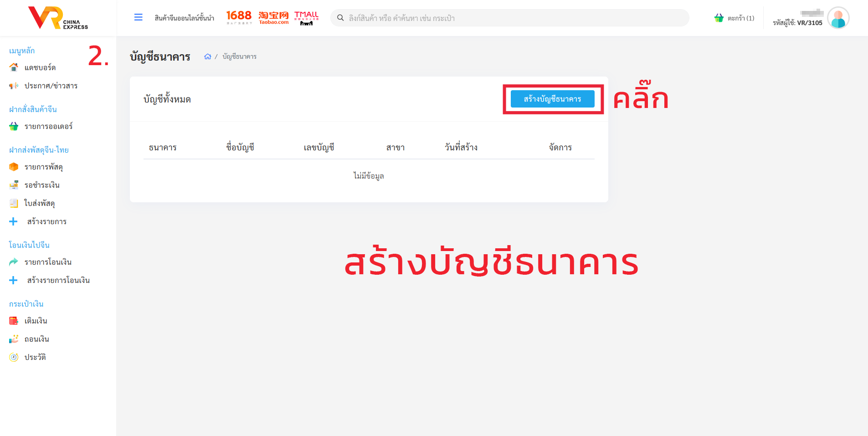Click the hamburger menu icon
868x436 pixels.
[x=138, y=17]
